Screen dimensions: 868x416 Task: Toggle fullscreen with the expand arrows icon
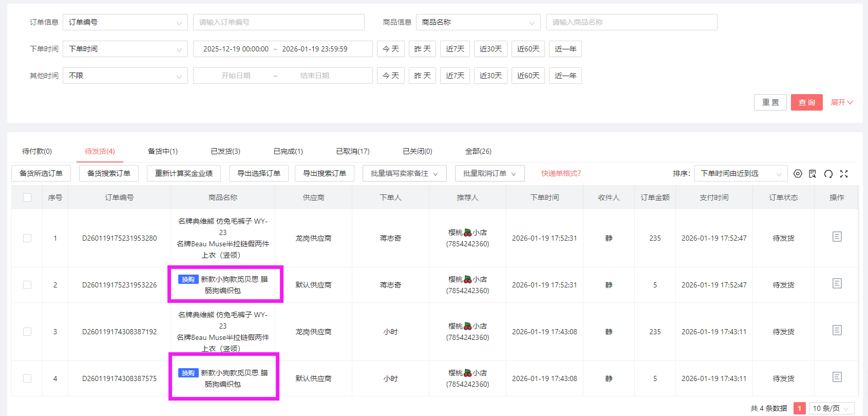click(x=844, y=174)
